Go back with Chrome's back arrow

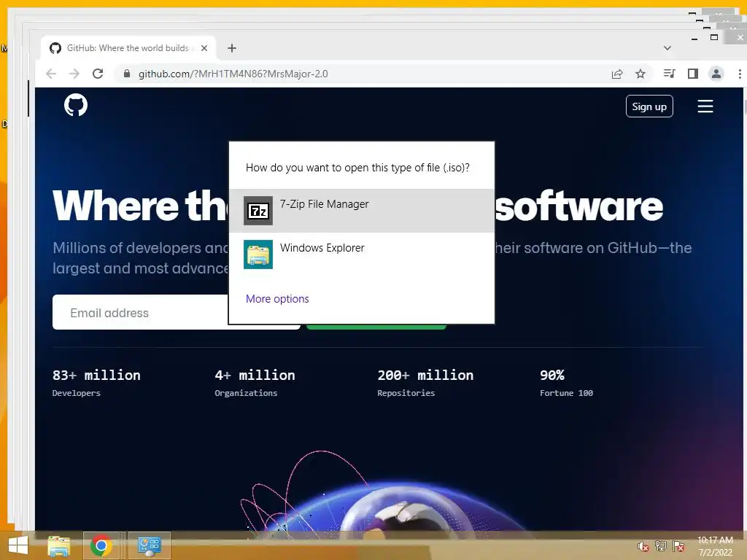click(51, 74)
